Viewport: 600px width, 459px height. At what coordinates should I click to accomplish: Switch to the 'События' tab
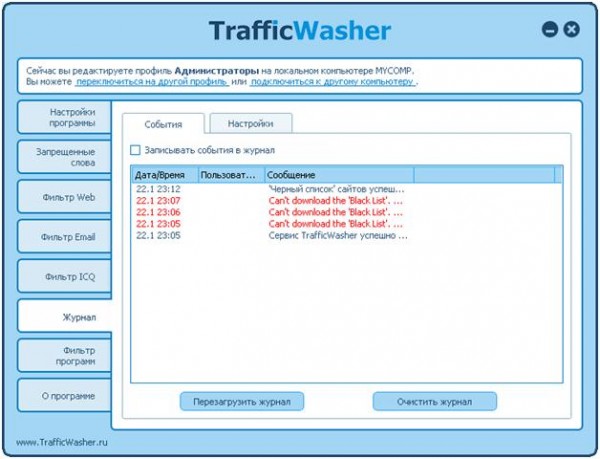point(163,124)
